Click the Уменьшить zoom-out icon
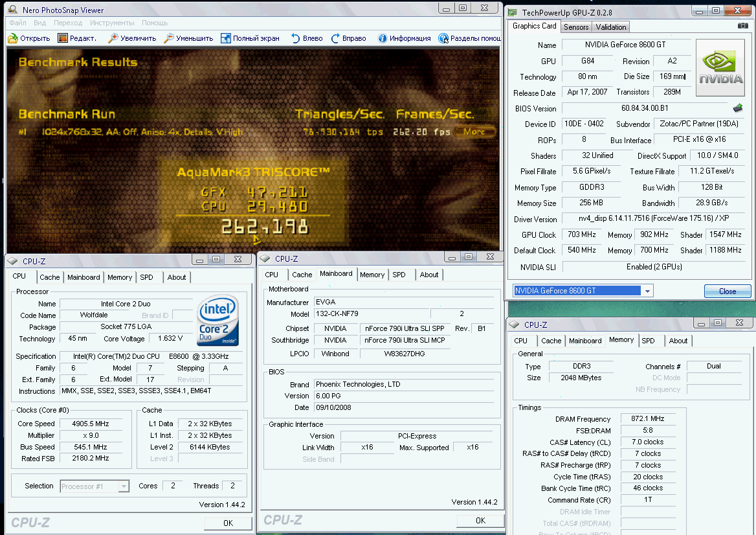The width and height of the screenshot is (756, 535). 169,38
